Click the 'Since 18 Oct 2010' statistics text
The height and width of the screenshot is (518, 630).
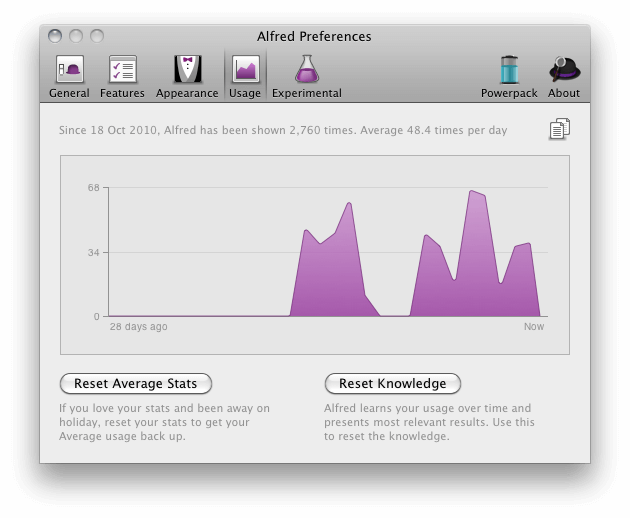click(x=283, y=130)
